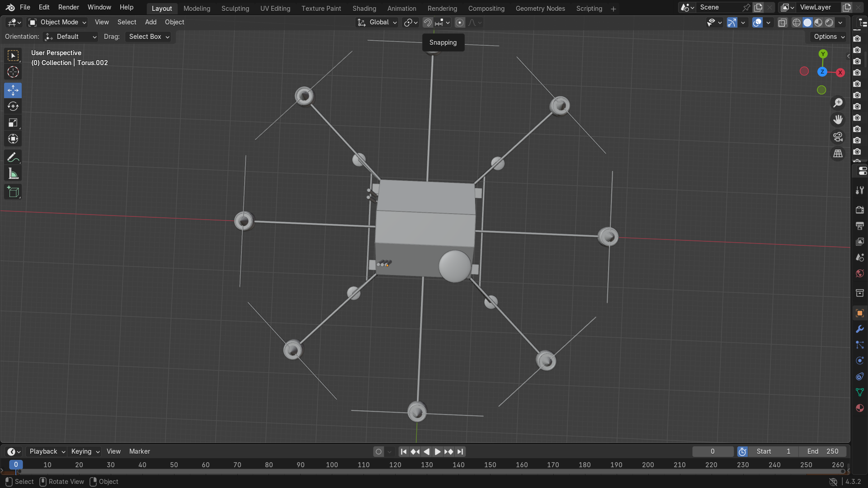Open the Modifier Properties tab (wrench icon)
This screenshot has width=868, height=488.
click(x=859, y=329)
